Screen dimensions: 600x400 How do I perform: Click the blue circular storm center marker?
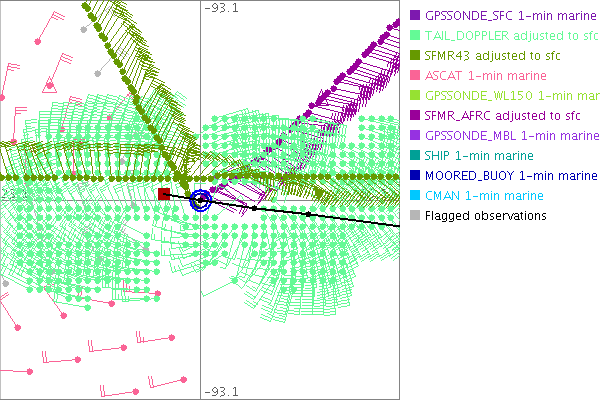200,200
